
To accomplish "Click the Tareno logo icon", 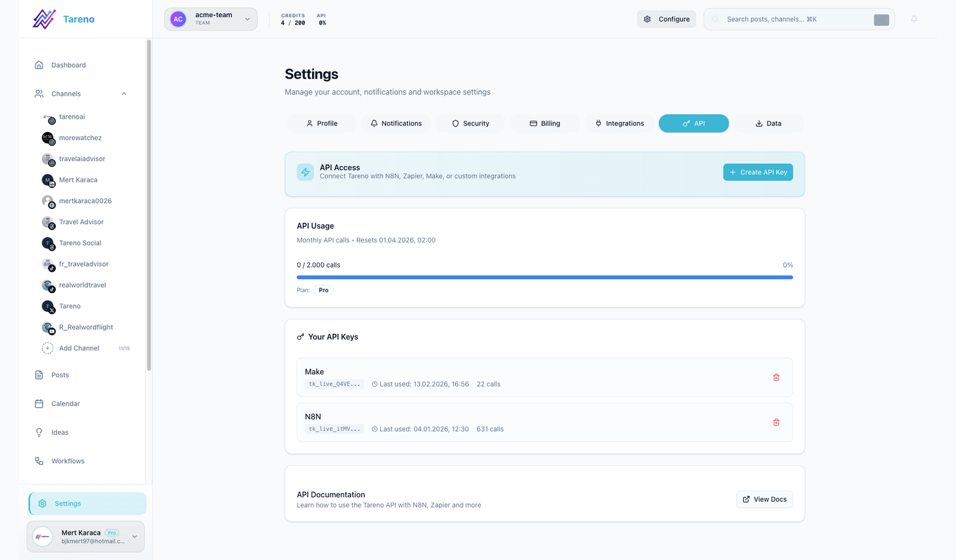I will point(44,18).
